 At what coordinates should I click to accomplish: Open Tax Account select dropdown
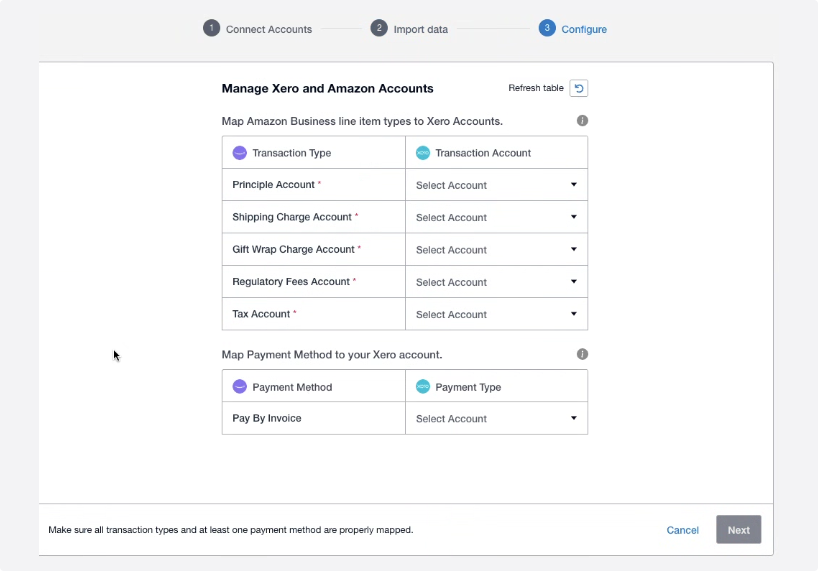[496, 314]
